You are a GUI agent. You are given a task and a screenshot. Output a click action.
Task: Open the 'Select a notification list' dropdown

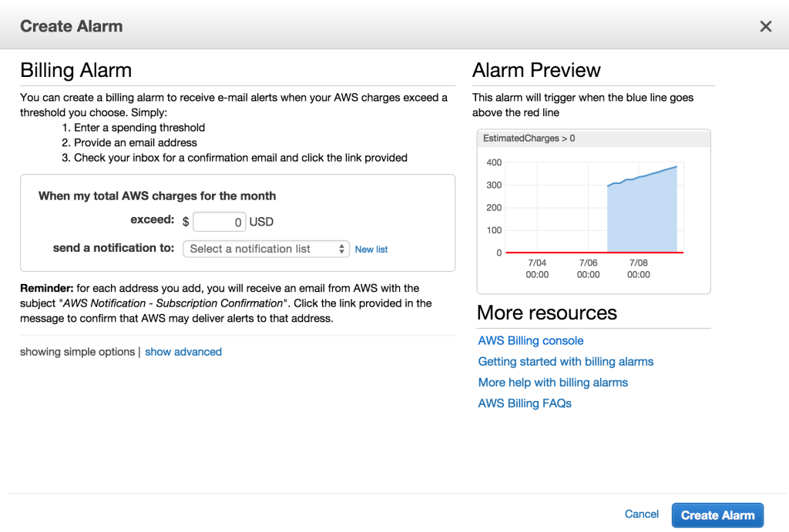tap(266, 249)
